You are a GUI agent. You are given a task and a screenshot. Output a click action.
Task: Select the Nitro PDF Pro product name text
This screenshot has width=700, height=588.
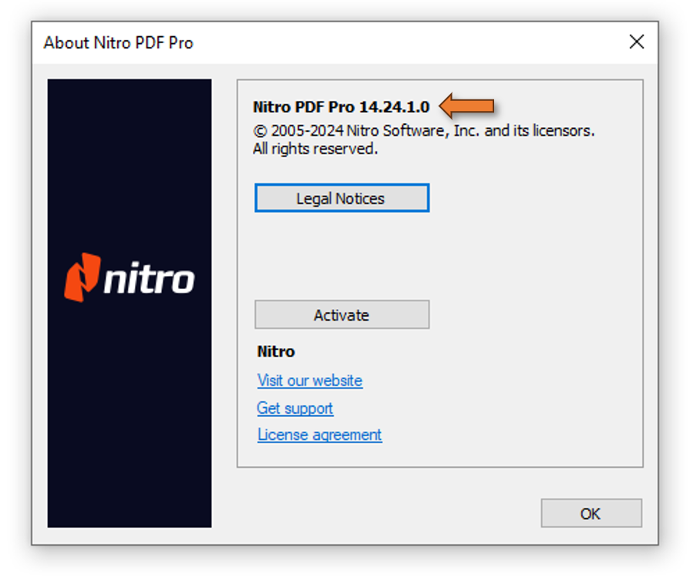tap(304, 107)
